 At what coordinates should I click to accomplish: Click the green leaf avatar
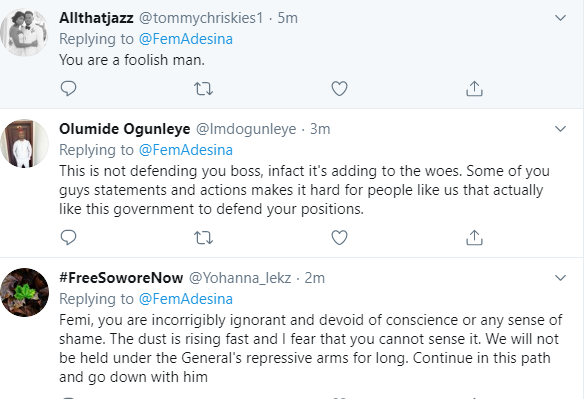pyautogui.click(x=24, y=292)
